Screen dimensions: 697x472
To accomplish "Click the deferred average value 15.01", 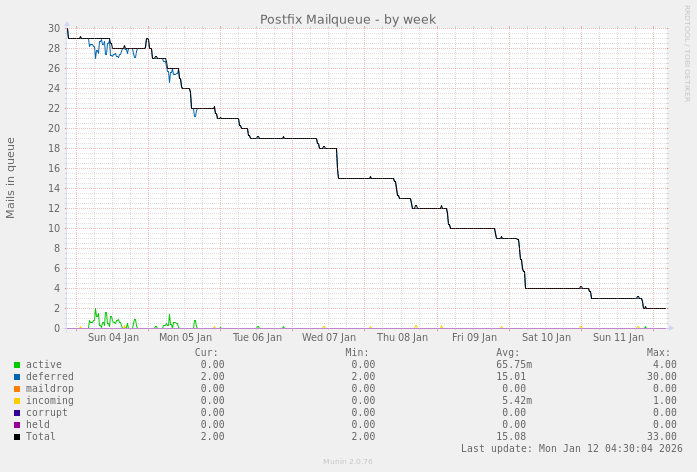I will click(x=511, y=376).
